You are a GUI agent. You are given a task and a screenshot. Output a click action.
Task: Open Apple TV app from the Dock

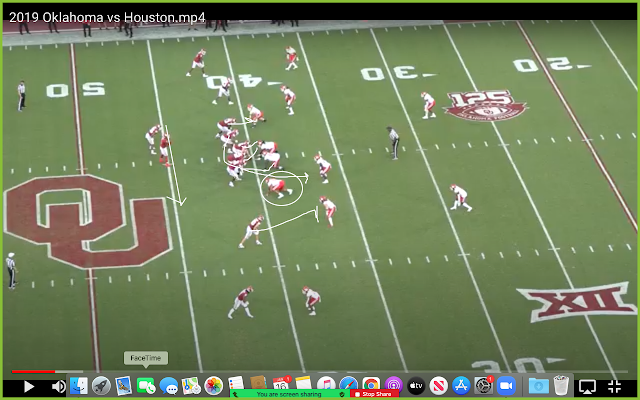(x=416, y=386)
